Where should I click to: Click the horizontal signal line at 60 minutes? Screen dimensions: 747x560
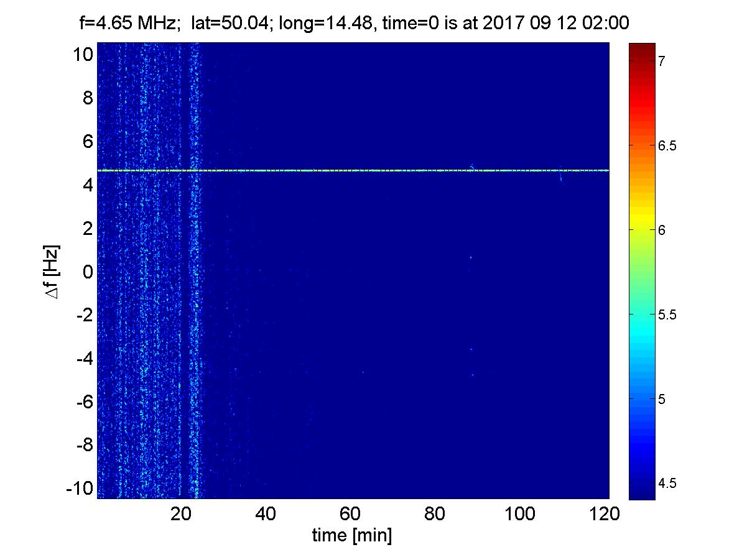pyautogui.click(x=351, y=170)
